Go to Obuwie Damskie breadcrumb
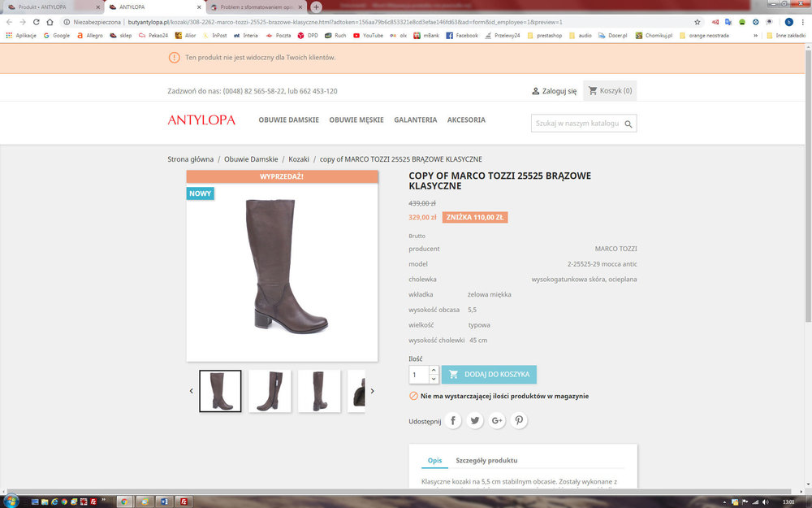The image size is (812, 508). 251,159
